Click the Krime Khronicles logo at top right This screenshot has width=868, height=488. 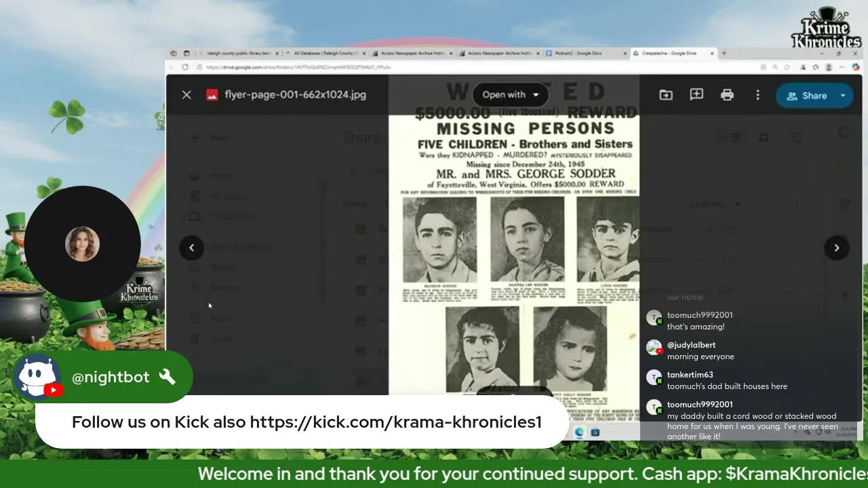tap(826, 27)
